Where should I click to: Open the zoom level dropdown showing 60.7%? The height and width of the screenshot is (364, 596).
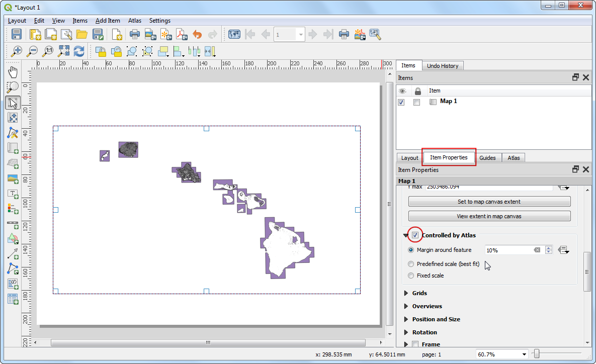[525, 354]
